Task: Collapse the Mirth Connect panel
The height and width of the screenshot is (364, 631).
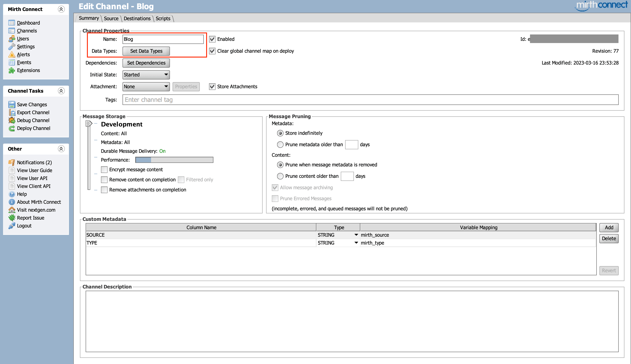Action: click(x=61, y=9)
